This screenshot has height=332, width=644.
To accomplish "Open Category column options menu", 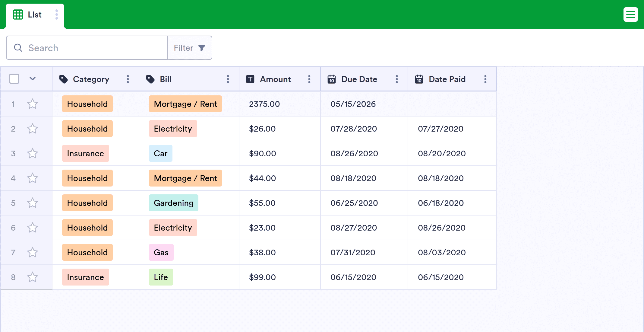I will coord(128,79).
